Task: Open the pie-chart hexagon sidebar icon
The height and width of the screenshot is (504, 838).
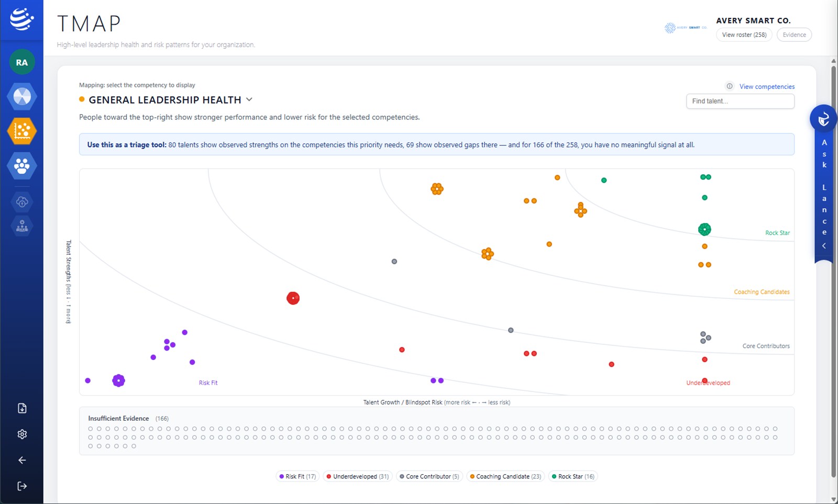Action: click(x=21, y=96)
